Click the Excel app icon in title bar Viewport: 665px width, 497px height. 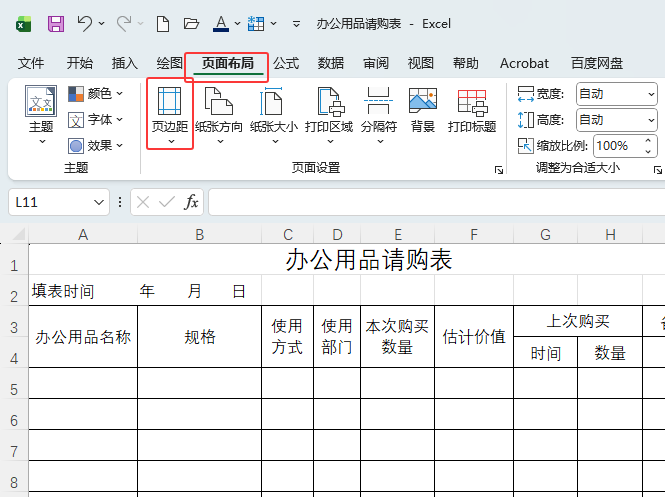tap(24, 24)
